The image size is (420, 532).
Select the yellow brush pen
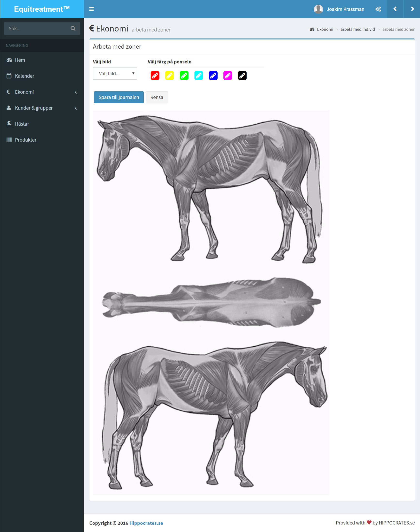pyautogui.click(x=169, y=76)
